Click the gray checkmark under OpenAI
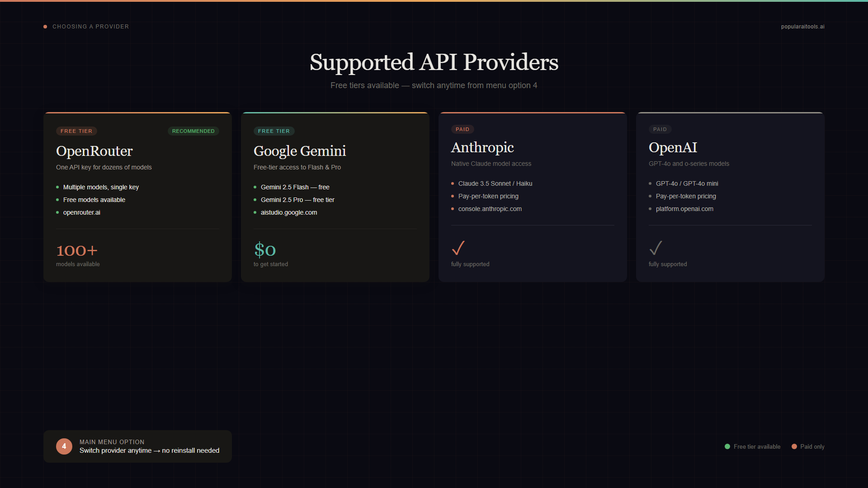The width and height of the screenshot is (868, 488). [x=656, y=248]
